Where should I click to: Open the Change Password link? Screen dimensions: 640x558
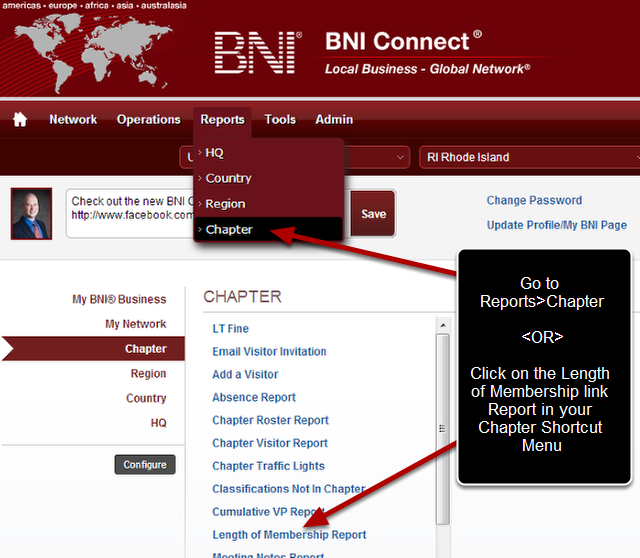pos(534,201)
